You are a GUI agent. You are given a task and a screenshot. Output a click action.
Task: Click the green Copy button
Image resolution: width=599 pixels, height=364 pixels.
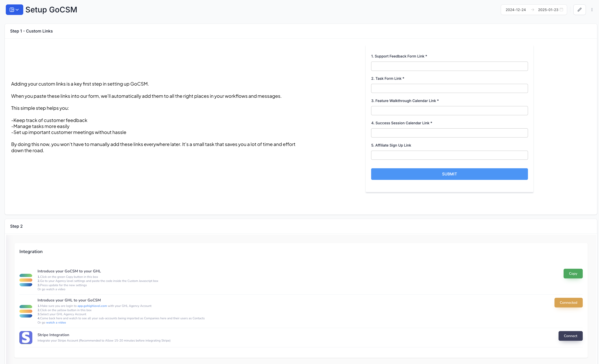point(573,274)
